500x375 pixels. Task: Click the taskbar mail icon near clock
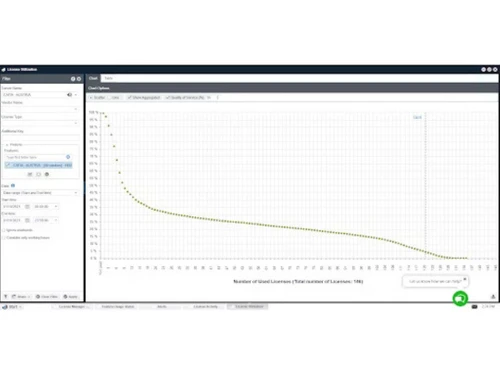(x=474, y=307)
